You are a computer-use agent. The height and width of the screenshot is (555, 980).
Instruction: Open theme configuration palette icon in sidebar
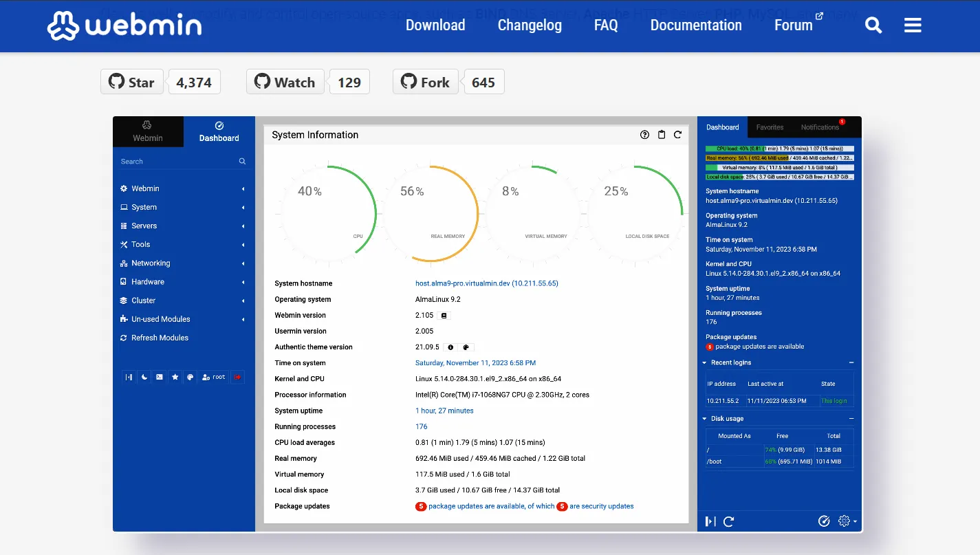coord(190,377)
